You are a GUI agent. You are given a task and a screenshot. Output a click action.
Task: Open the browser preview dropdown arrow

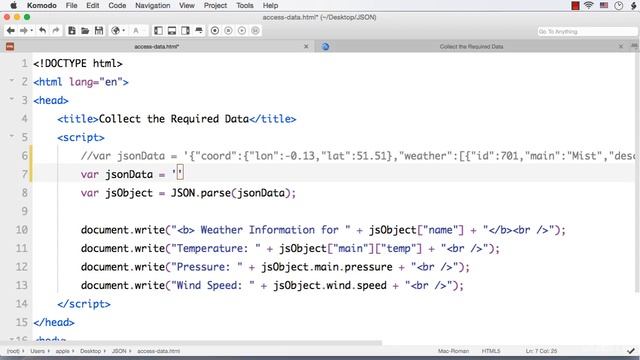pos(123,31)
